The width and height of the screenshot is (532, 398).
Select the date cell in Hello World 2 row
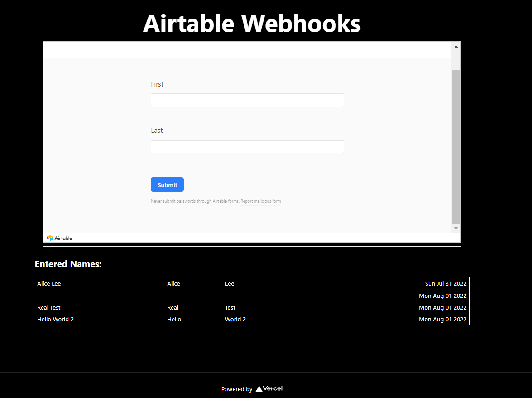pyautogui.click(x=386, y=319)
